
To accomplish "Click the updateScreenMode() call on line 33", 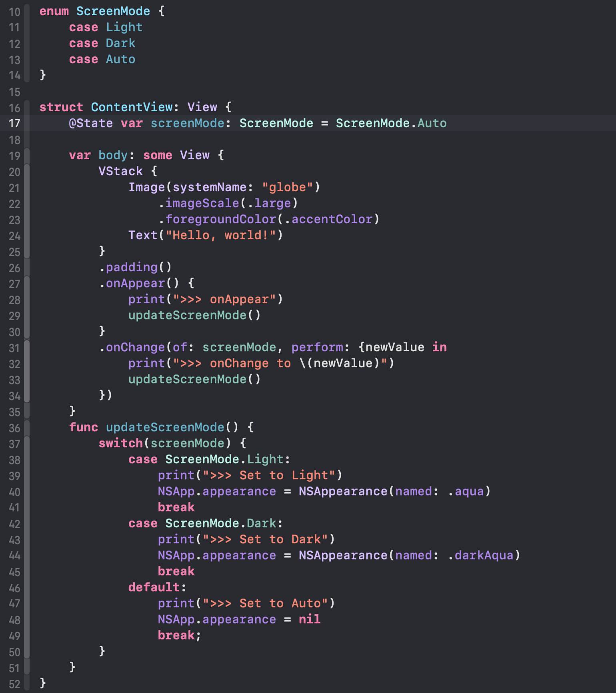I will [195, 379].
